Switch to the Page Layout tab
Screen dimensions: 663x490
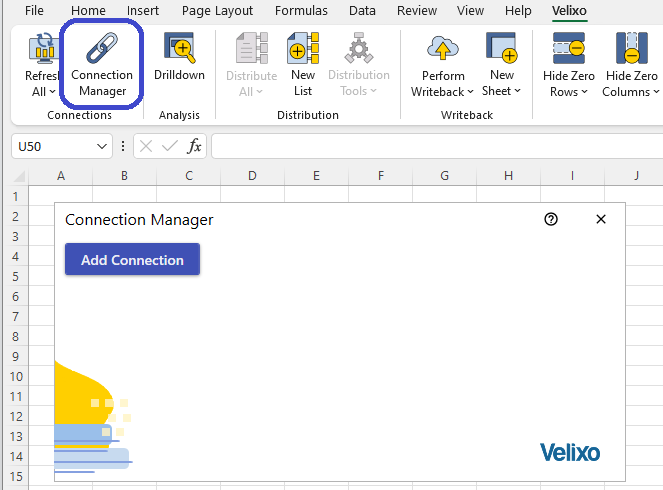[x=217, y=11]
